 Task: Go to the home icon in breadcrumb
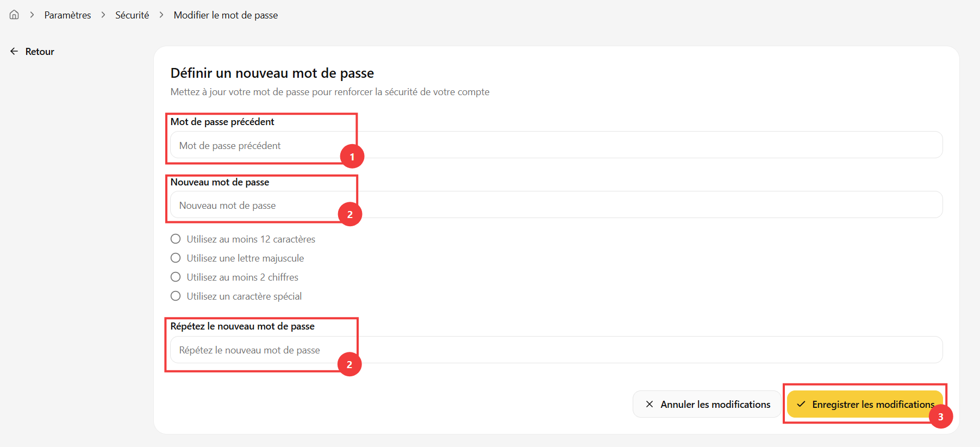tap(14, 15)
